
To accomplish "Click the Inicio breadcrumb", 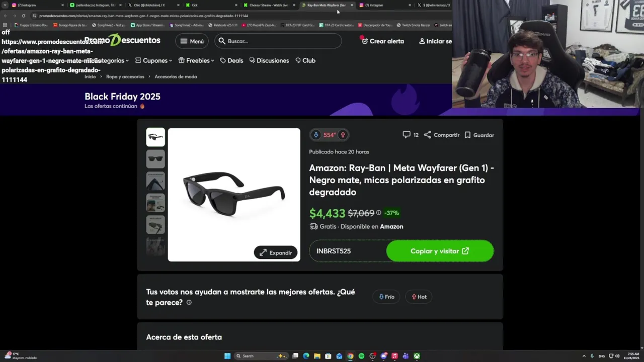I will pyautogui.click(x=90, y=77).
